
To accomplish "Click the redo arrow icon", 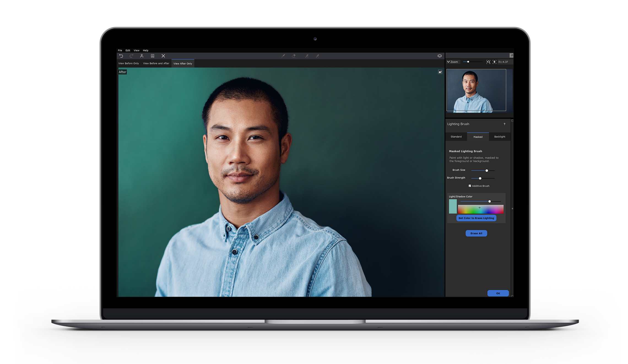I will 131,56.
